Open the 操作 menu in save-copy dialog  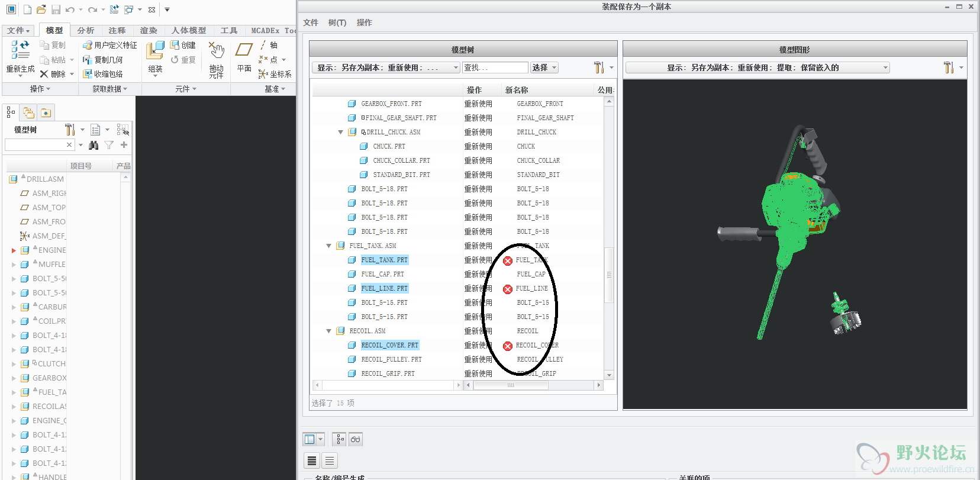(365, 22)
